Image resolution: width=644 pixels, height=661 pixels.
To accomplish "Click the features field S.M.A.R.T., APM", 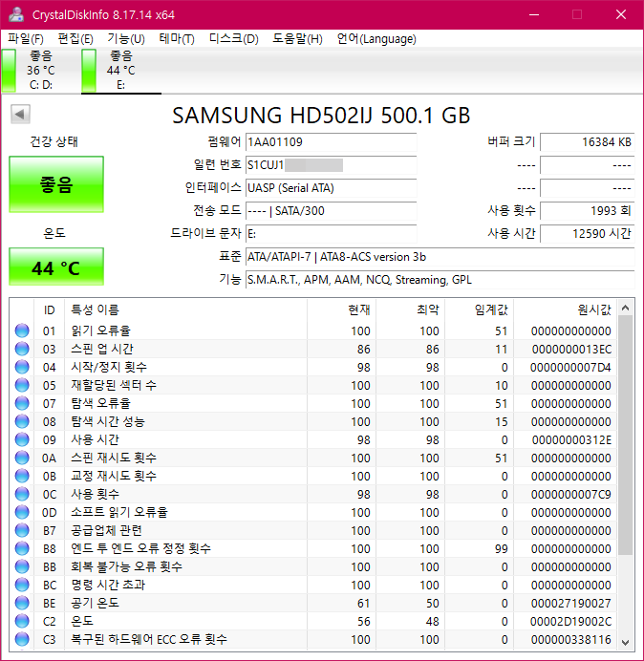I will point(440,280).
